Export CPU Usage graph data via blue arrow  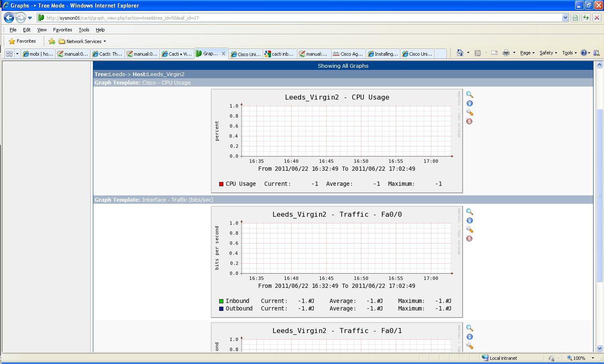coord(470,103)
